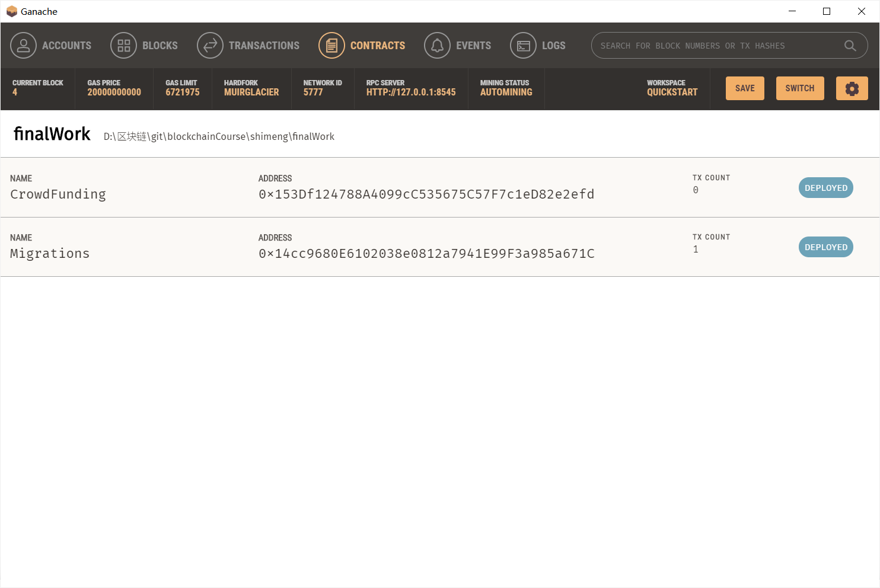This screenshot has height=588, width=880.
Task: Open the Migrations contract name
Action: tap(50, 254)
